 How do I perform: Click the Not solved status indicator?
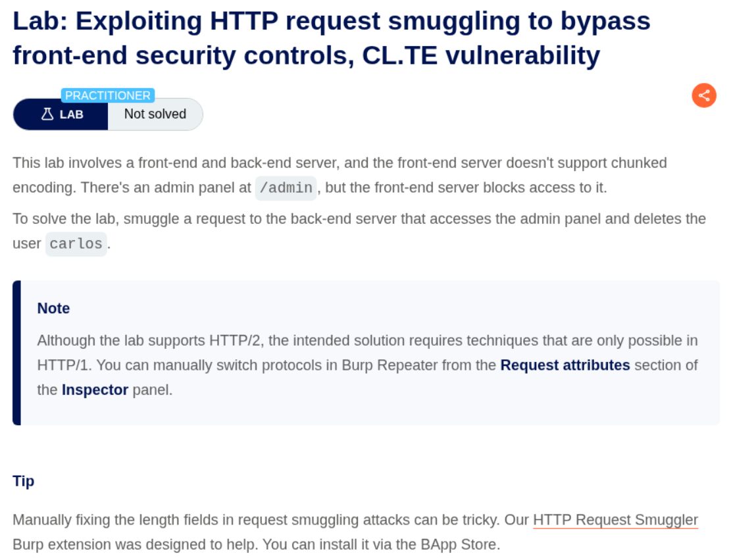click(x=155, y=114)
